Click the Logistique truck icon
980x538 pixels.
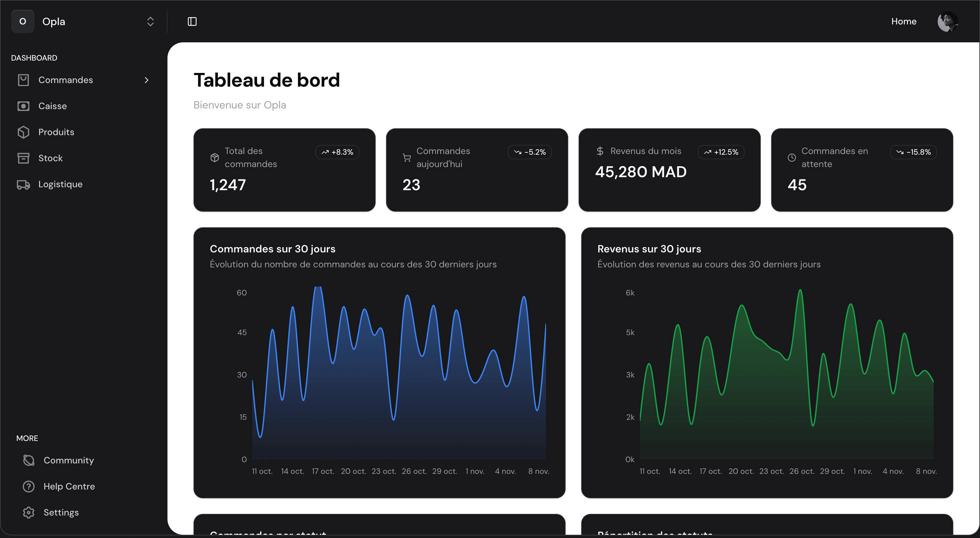[23, 184]
